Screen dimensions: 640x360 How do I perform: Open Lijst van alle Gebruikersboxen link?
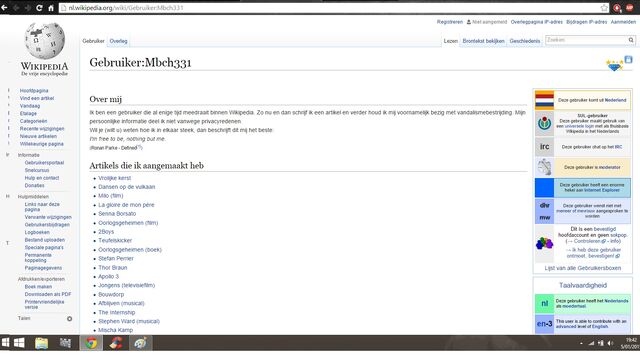(582, 268)
